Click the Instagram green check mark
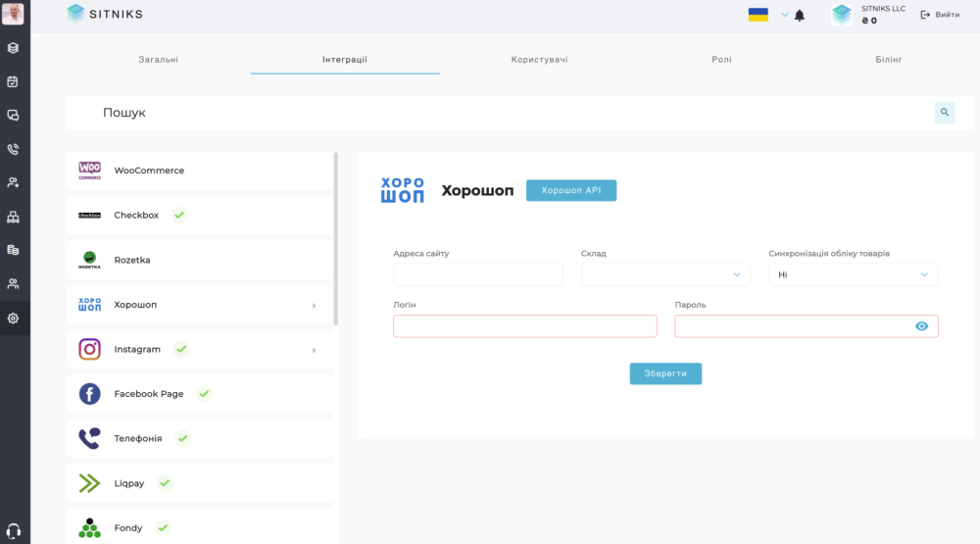The image size is (980, 544). (181, 349)
